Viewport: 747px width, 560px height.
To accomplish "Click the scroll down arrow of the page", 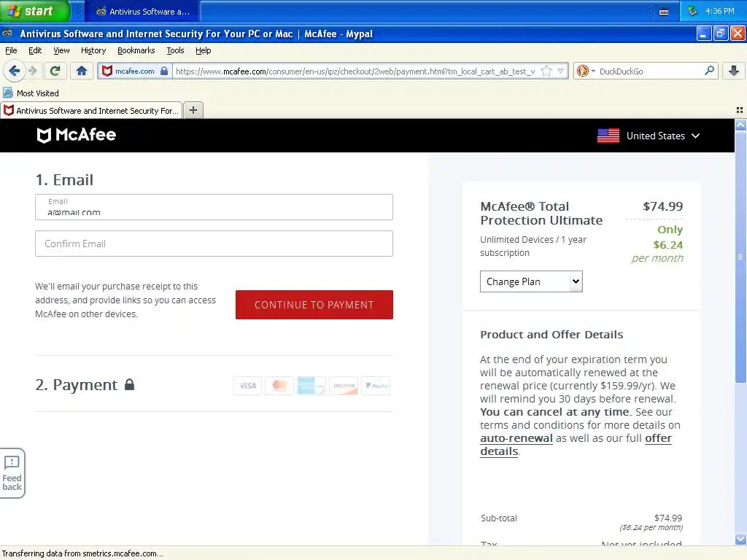I will coord(740,539).
